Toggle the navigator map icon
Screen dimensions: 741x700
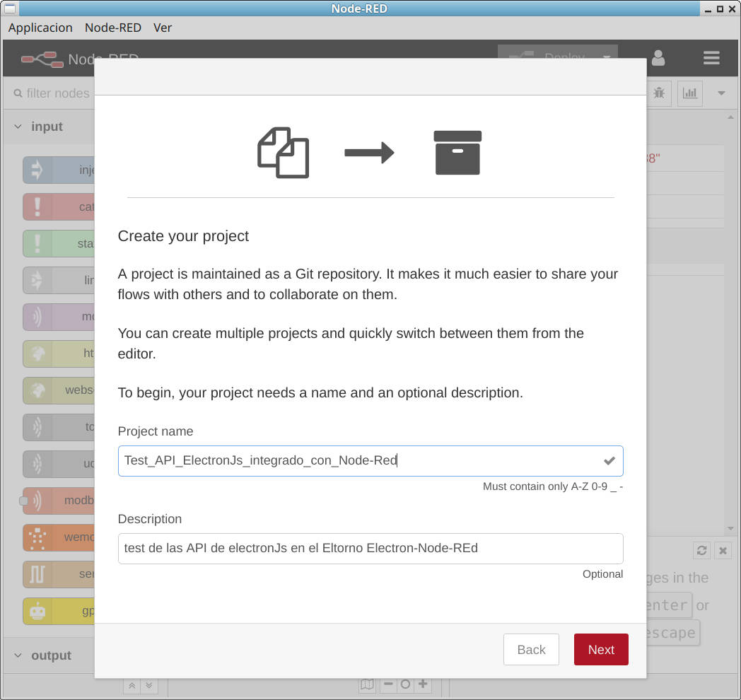coord(367,684)
